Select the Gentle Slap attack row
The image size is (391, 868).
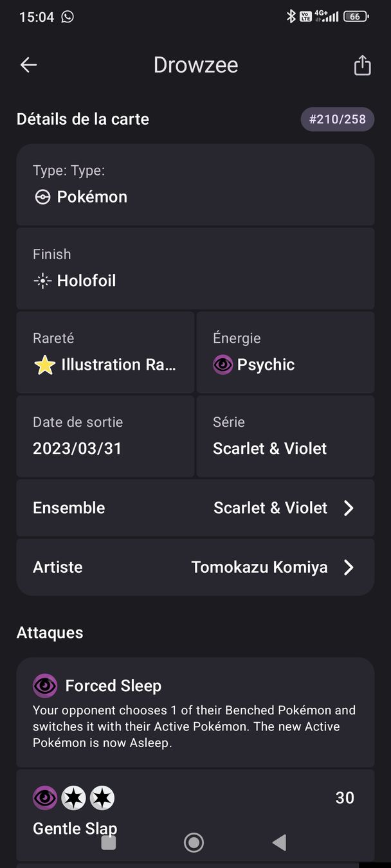195,815
